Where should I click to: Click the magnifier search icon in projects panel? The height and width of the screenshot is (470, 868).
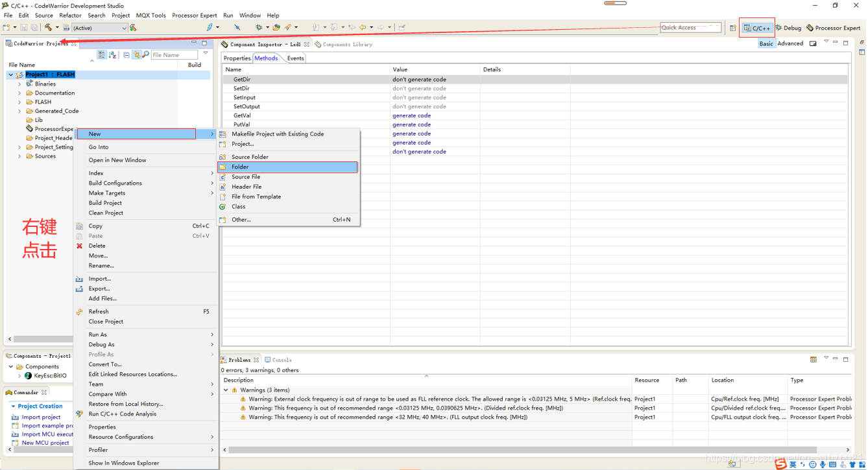coord(145,55)
